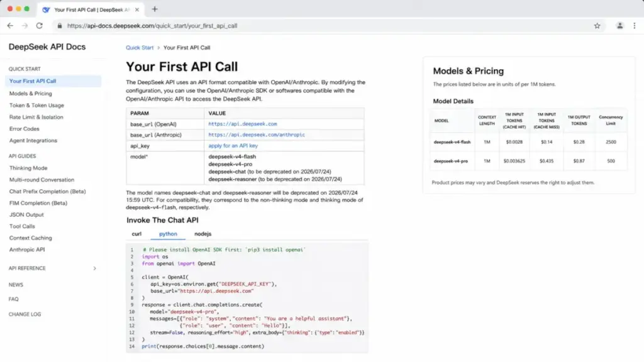Screen dimensions: 644x362
Task: Open the browser three-dot menu
Action: tap(634, 25)
